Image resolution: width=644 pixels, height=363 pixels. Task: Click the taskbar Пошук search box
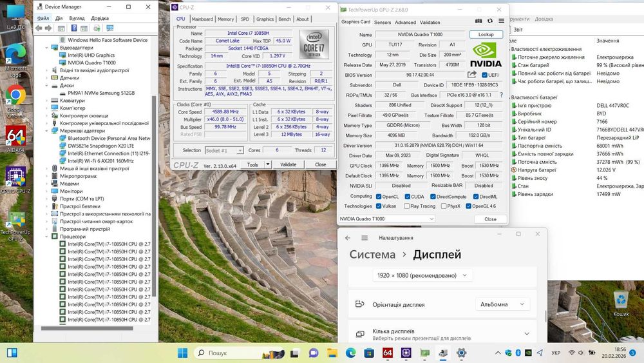[238, 353]
